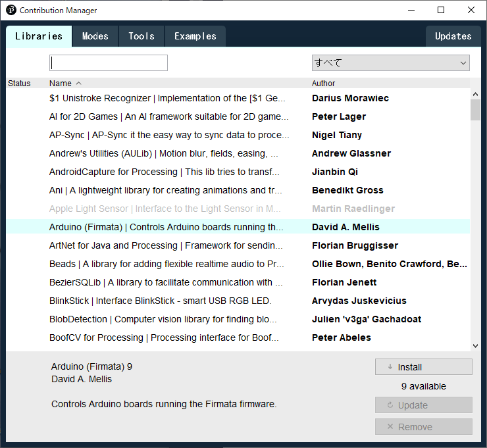Sort list by Author column header
Screen dimensions: 487x448
323,83
